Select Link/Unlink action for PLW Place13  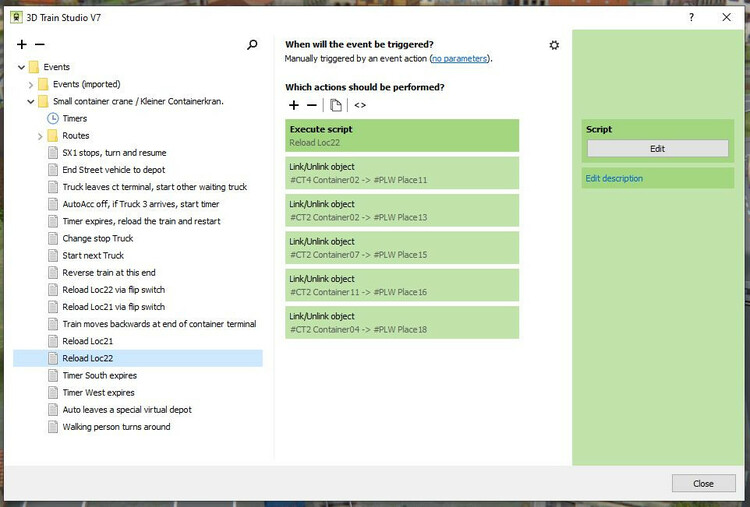[402, 210]
